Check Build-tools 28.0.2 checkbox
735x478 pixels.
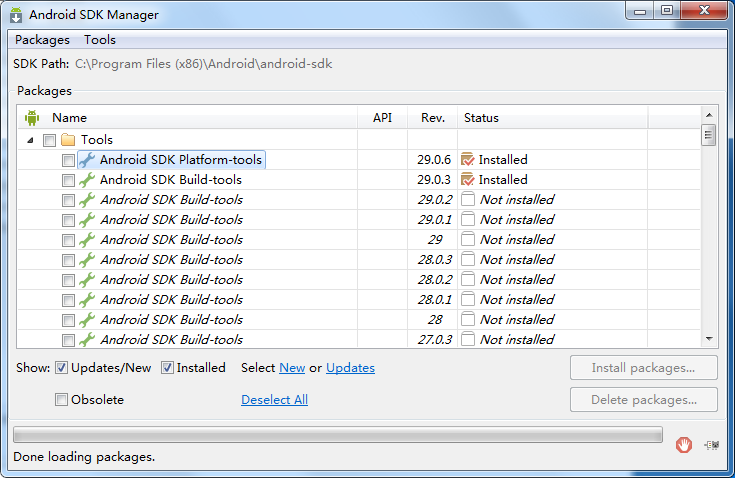pyautogui.click(x=68, y=280)
